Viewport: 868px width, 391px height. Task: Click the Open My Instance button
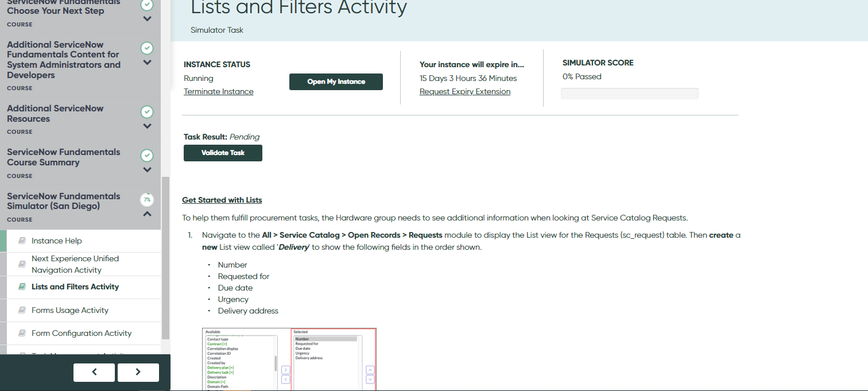pyautogui.click(x=336, y=82)
